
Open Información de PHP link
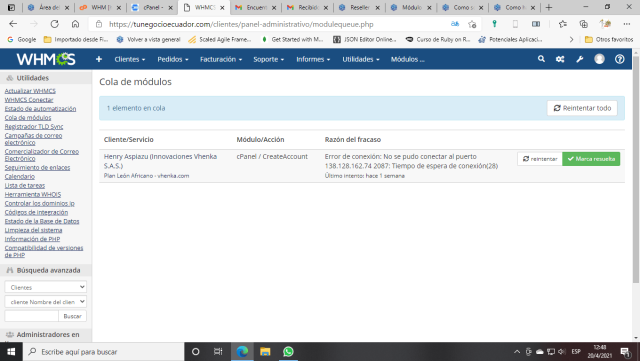coord(32,239)
